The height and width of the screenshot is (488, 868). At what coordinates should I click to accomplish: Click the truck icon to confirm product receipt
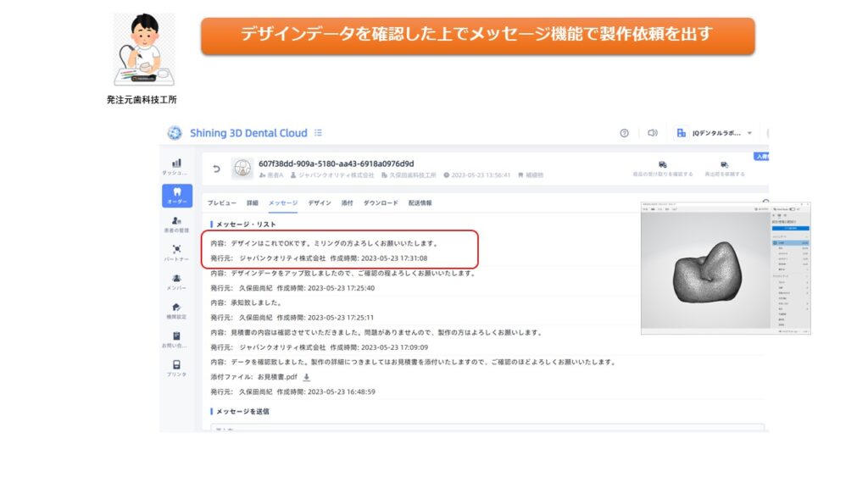tap(662, 165)
